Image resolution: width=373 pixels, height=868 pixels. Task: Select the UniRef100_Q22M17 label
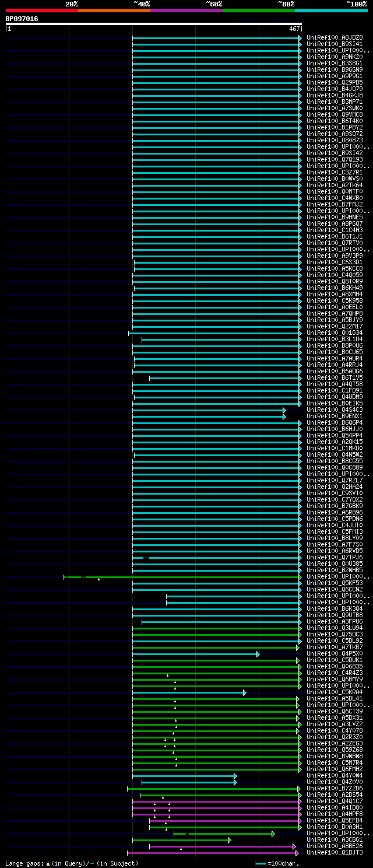tap(335, 326)
